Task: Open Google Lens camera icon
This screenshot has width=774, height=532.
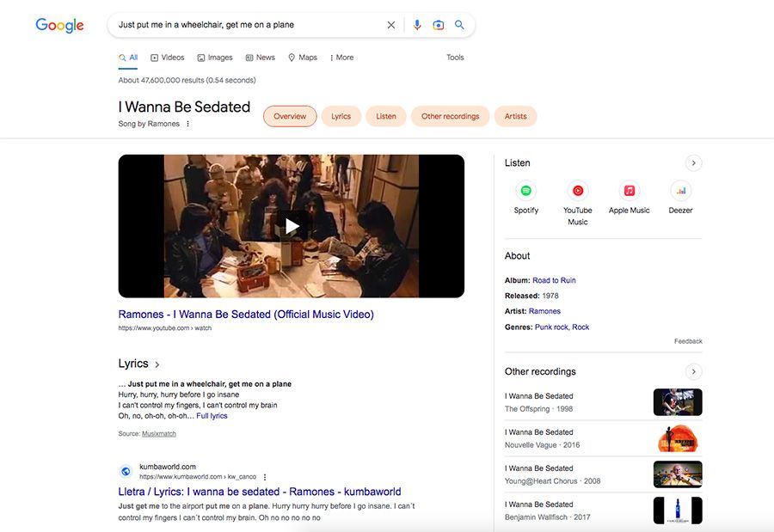Action: pyautogui.click(x=439, y=25)
